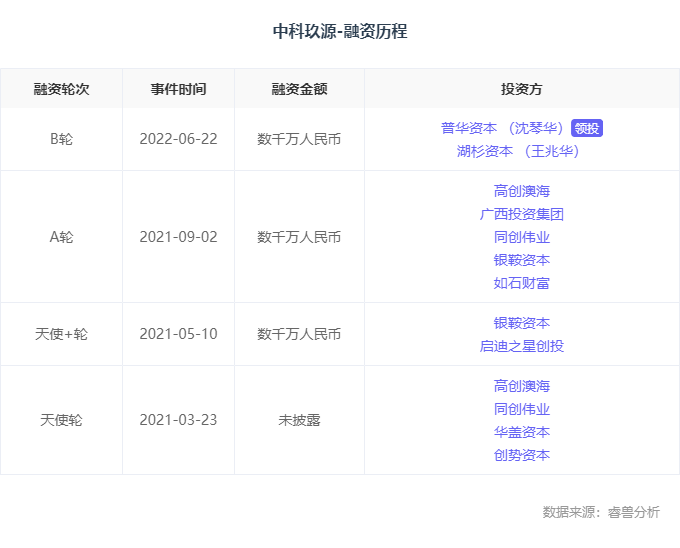Select date cell 2022-06-22
Viewport: 680px width, 548px height.
pyautogui.click(x=178, y=139)
